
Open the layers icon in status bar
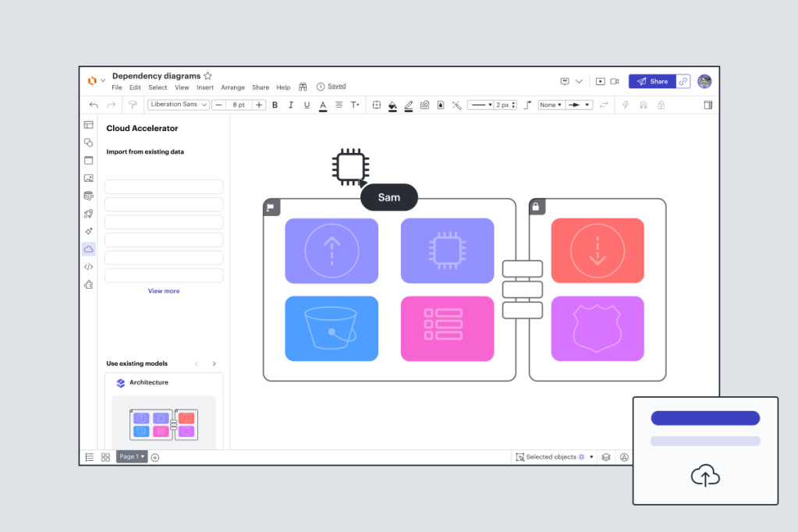pos(606,457)
